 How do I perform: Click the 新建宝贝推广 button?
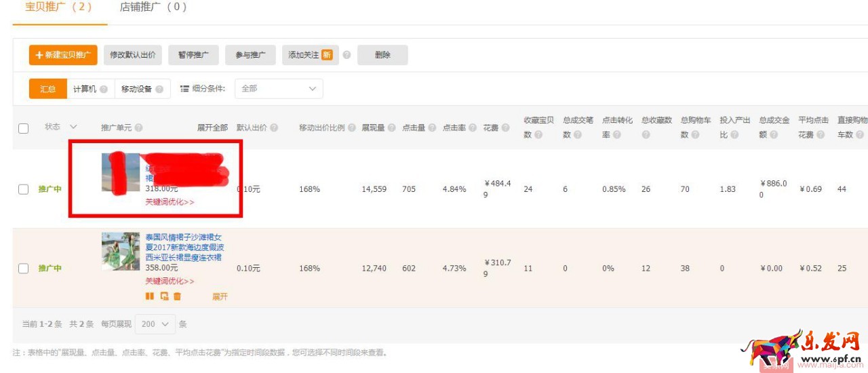click(x=63, y=55)
